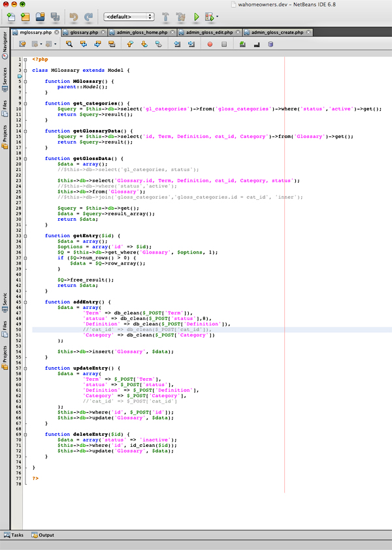Click the database cylinder toolbar icon
Screen dimensions: 392x550
coord(270,44)
